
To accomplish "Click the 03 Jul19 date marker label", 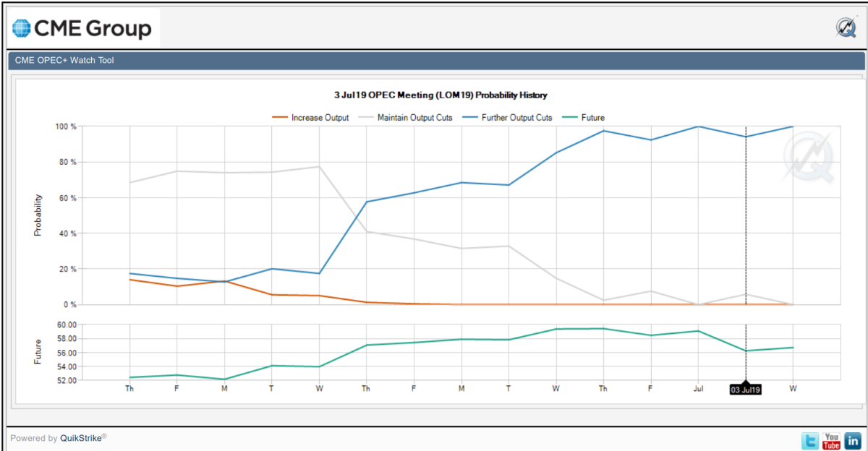I will [746, 390].
